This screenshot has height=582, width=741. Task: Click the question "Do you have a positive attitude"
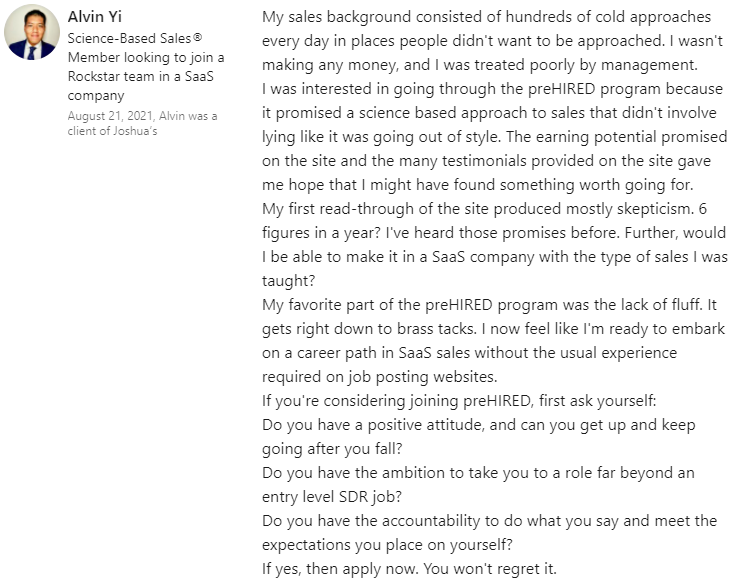pos(478,425)
